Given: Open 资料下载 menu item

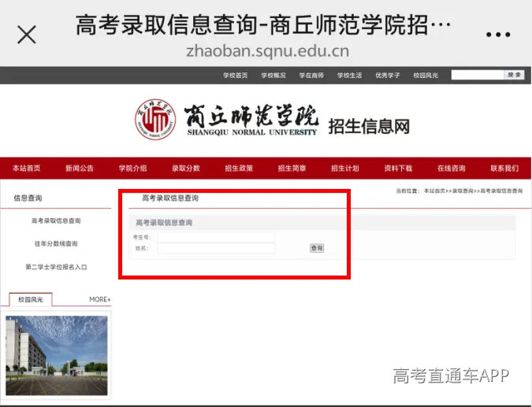Looking at the screenshot, I should click(398, 168).
